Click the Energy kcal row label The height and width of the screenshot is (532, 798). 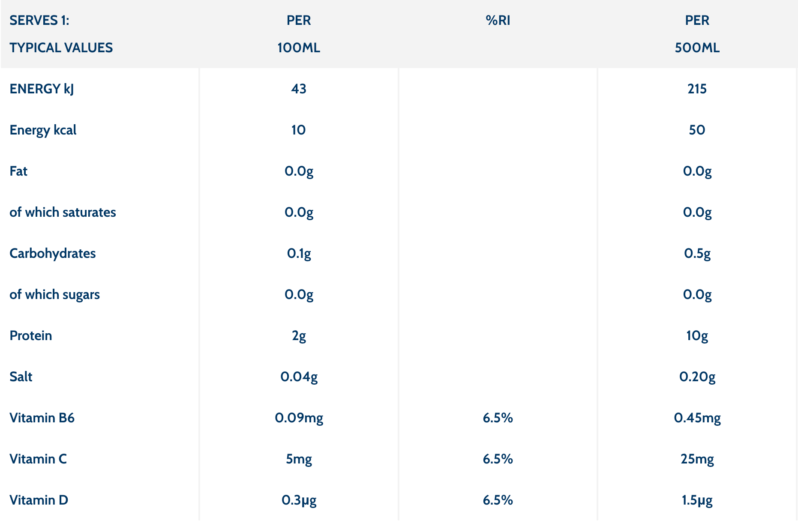[x=43, y=130]
